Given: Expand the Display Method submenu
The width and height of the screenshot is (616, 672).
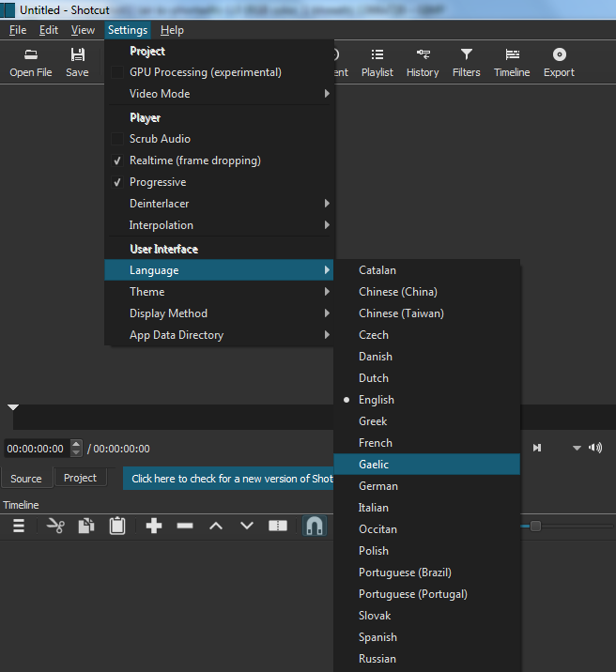Looking at the screenshot, I should (219, 313).
